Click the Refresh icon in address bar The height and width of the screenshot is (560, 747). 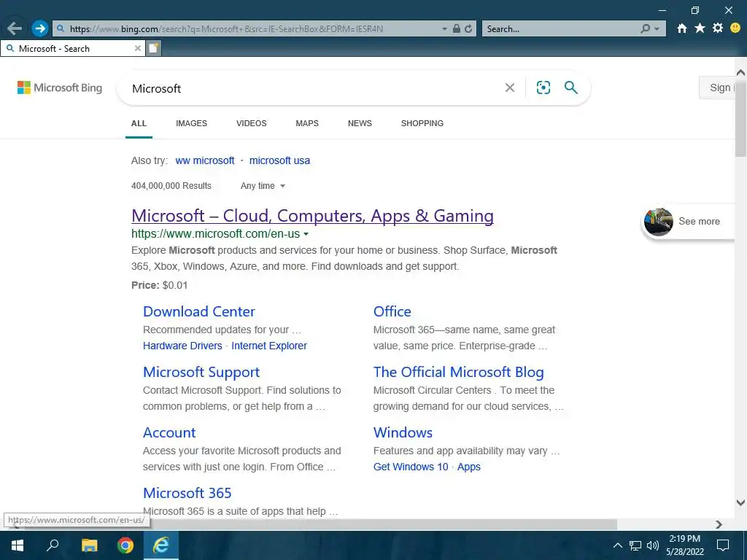(x=468, y=28)
